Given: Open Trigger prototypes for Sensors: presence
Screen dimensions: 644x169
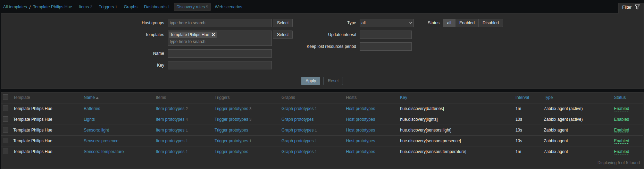Looking at the screenshot, I should click(x=231, y=141).
